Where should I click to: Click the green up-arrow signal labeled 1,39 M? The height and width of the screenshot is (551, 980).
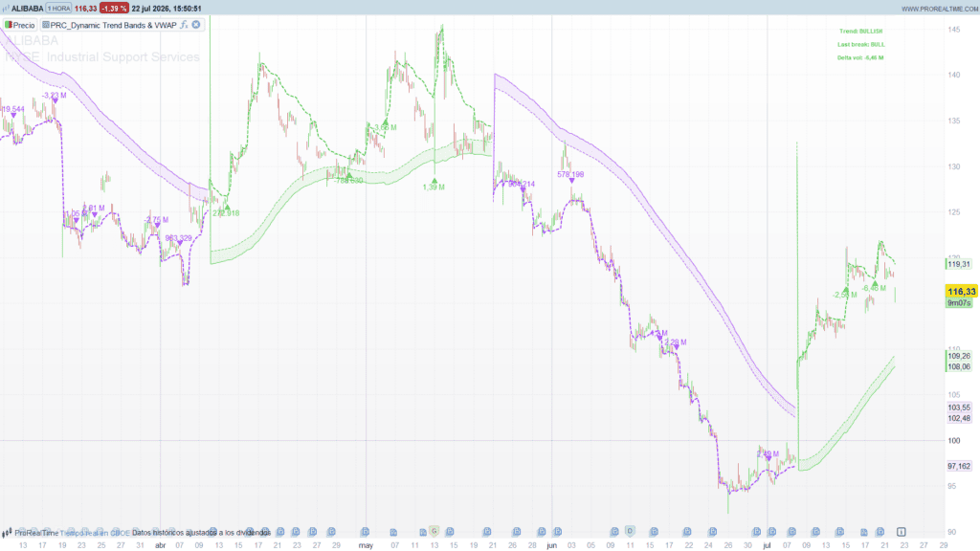434,181
